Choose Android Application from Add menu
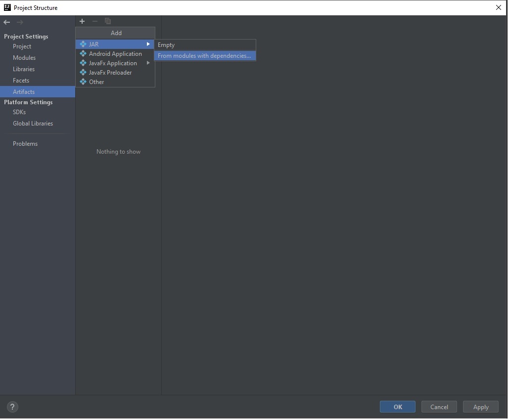508x420 pixels. [115, 54]
